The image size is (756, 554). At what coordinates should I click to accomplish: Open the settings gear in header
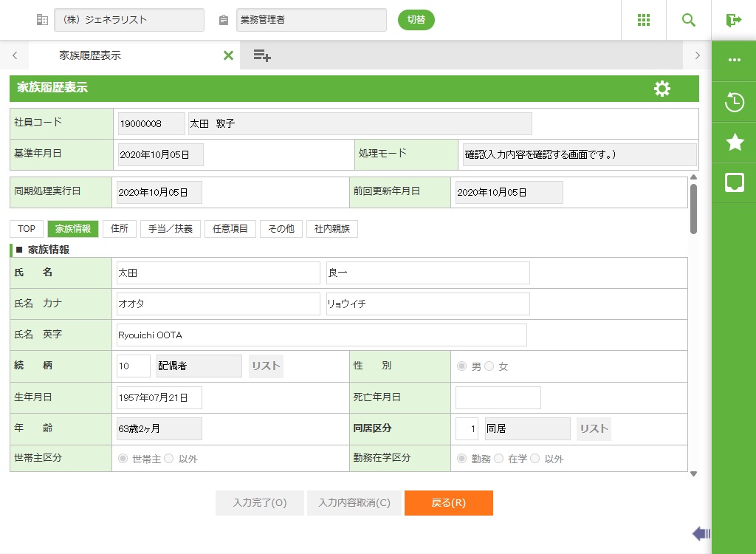[x=662, y=89]
